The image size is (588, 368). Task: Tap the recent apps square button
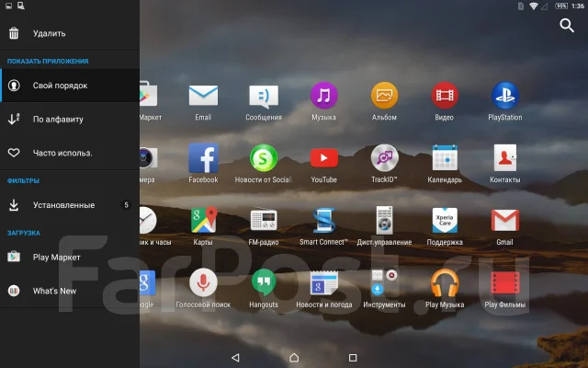pyautogui.click(x=353, y=358)
